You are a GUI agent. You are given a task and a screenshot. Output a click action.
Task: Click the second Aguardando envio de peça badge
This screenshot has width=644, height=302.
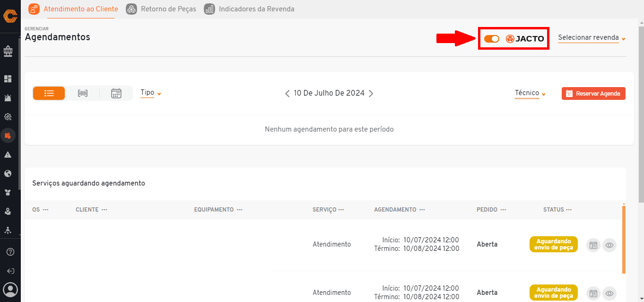point(554,293)
